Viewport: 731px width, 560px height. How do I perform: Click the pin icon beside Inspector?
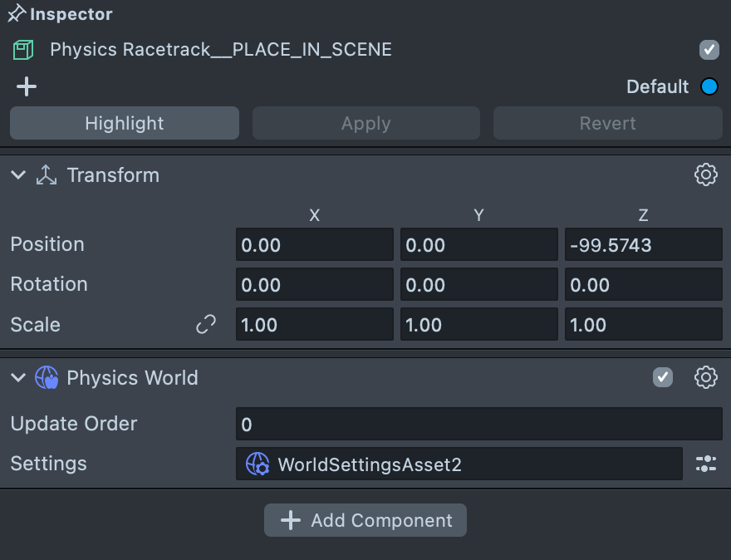pos(16,14)
